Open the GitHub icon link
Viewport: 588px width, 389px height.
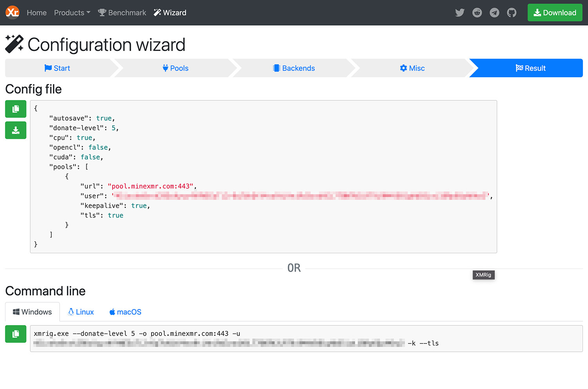pyautogui.click(x=512, y=13)
